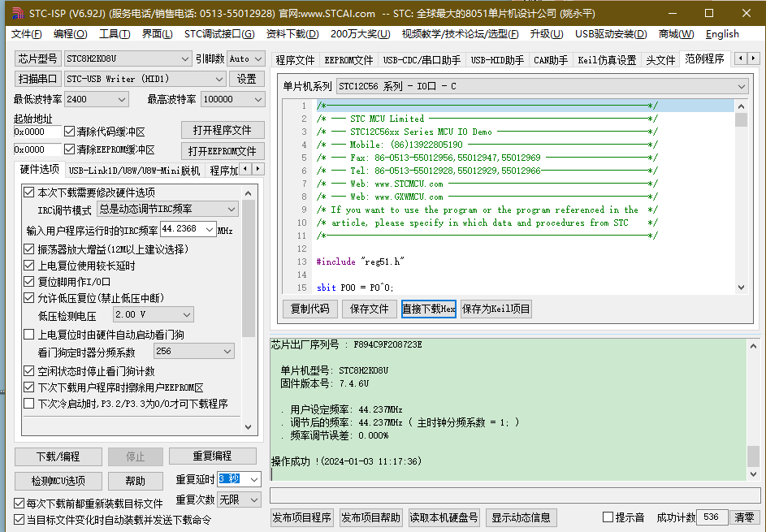Click code viewer scroll-up arrow
This screenshot has width=766, height=532.
coord(741,106)
